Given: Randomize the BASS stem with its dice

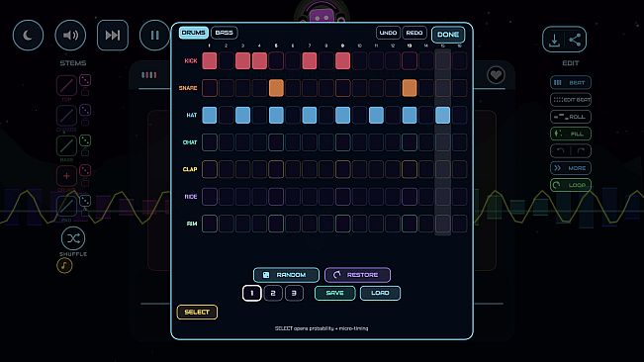Looking at the screenshot, I should [85, 140].
